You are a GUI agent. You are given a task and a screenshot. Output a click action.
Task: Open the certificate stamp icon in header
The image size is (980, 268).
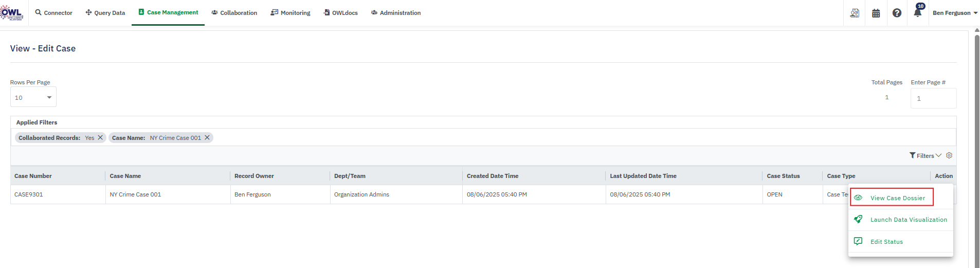tap(855, 13)
